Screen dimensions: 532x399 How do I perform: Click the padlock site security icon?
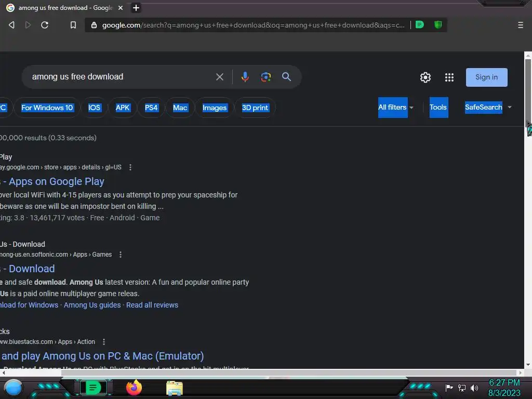(x=94, y=25)
